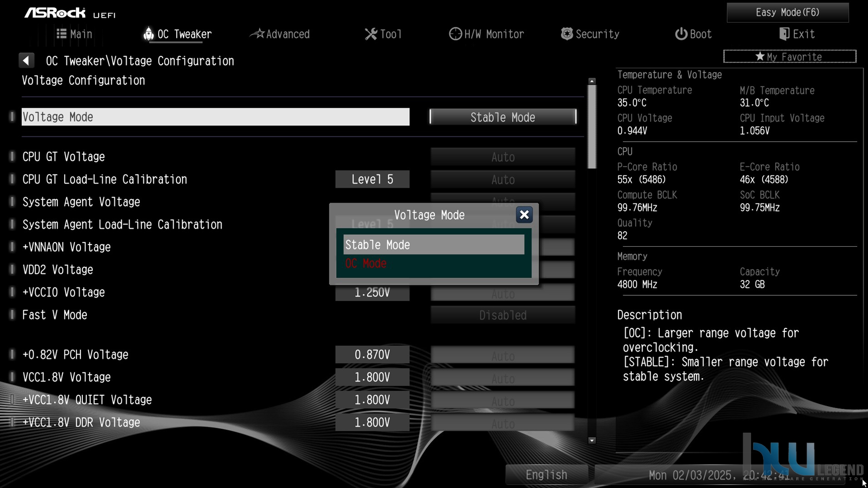Open the +0.82V PCH Voltage Auto dropdown
Viewport: 868px width, 488px height.
(503, 355)
